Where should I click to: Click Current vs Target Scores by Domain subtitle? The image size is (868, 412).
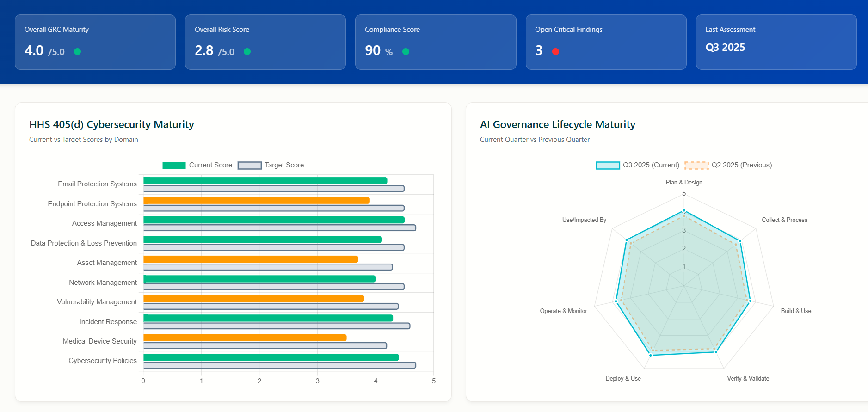point(84,140)
